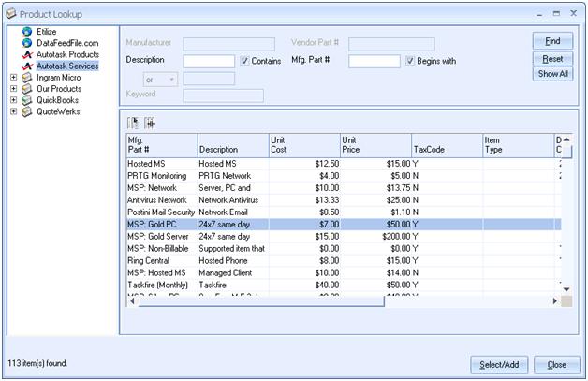Viewport: 588px width, 381px height.
Task: Click the Ingram Micro database icon
Action: (x=26, y=77)
